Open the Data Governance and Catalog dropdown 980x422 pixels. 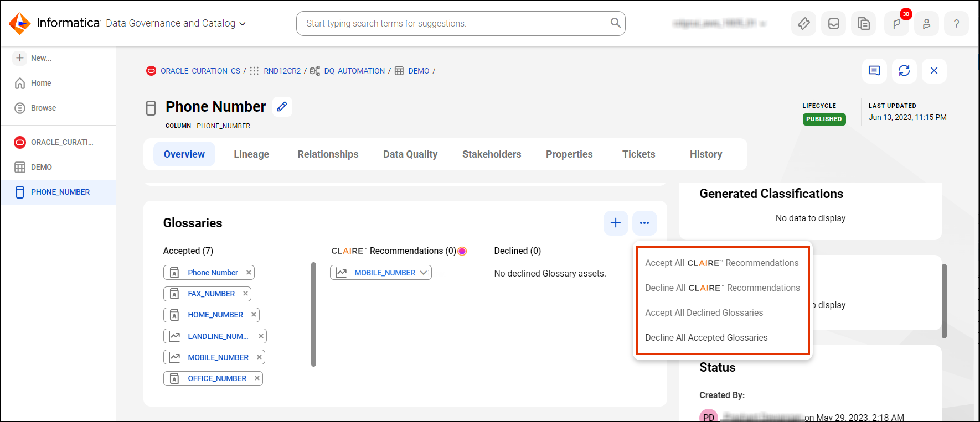pyautogui.click(x=176, y=23)
